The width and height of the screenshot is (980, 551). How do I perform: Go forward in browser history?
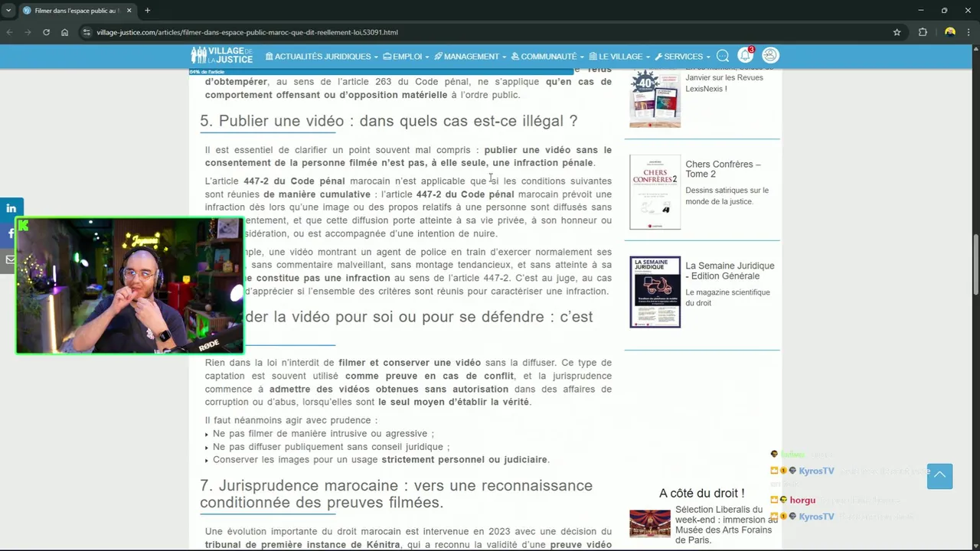28,32
